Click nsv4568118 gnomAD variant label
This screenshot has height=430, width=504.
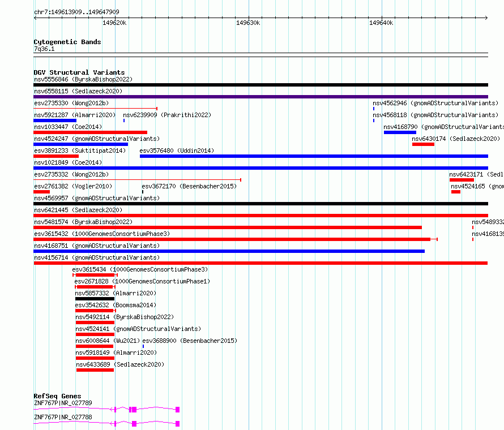[435, 115]
